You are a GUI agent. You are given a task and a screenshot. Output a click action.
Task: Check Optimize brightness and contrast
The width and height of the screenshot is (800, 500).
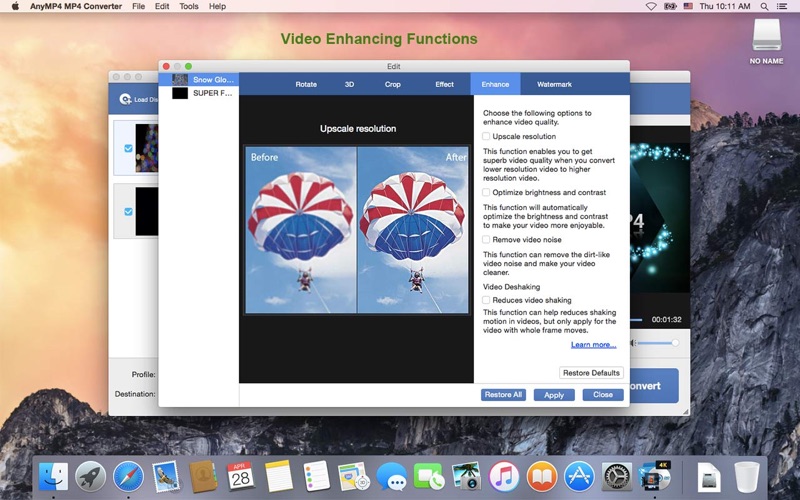pos(486,192)
